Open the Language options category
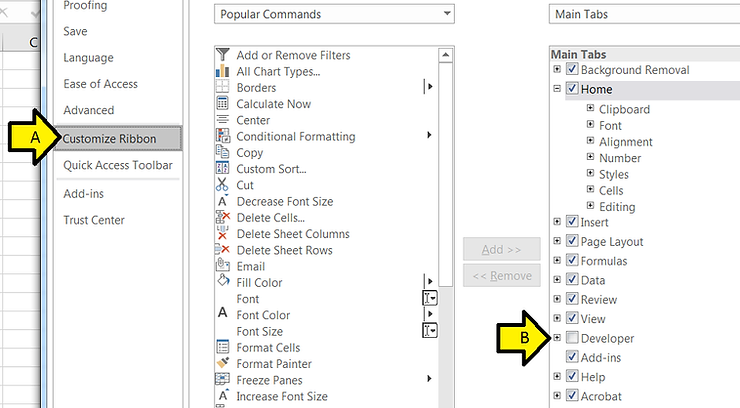Image resolution: width=740 pixels, height=408 pixels. 88,58
